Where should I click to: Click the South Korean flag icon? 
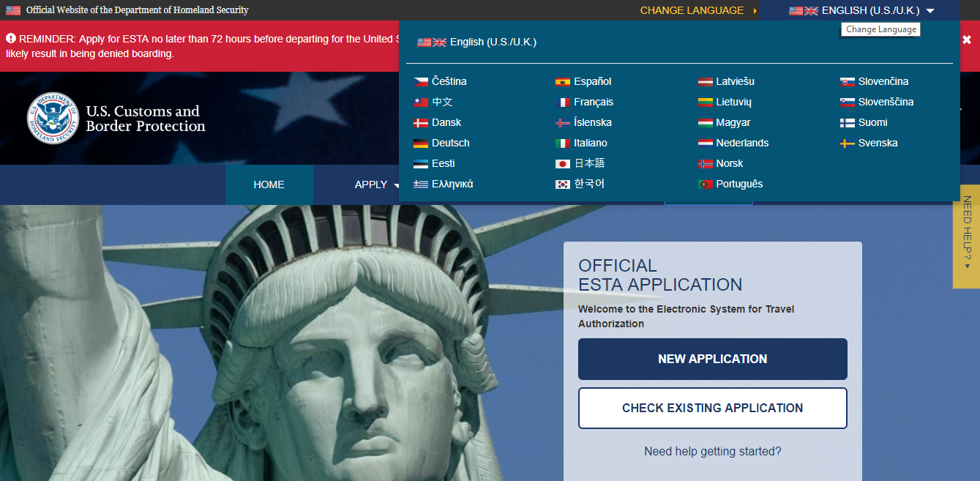click(562, 184)
